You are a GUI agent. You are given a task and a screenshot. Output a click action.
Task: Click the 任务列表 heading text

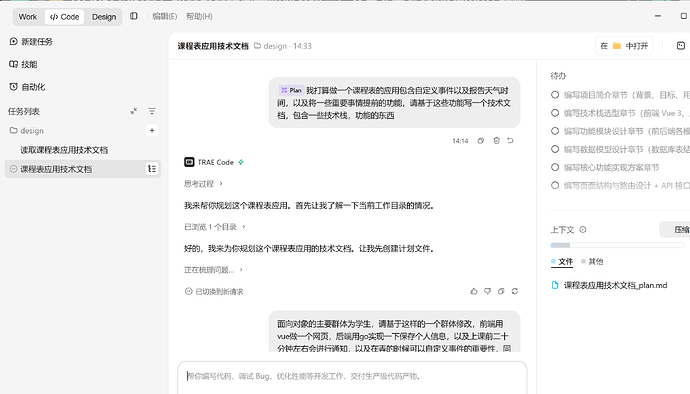pos(24,111)
